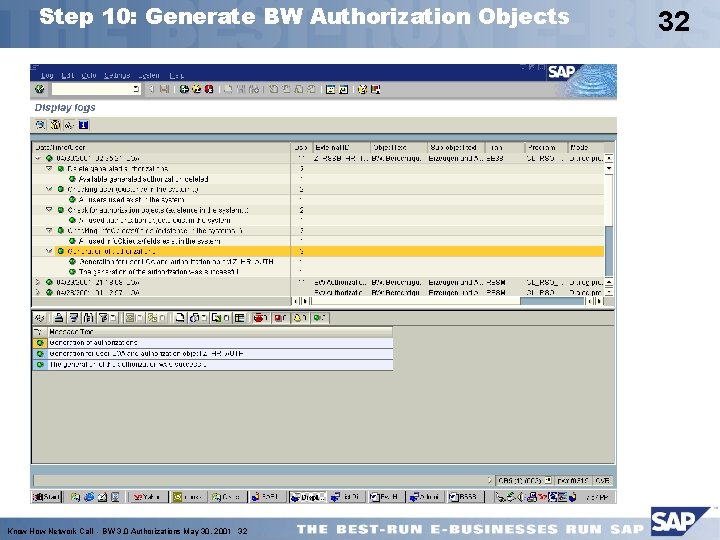720x540 pixels.
Task: Select message 'Generation for user ... object Z_HR_AUTH'
Action: 220,354
